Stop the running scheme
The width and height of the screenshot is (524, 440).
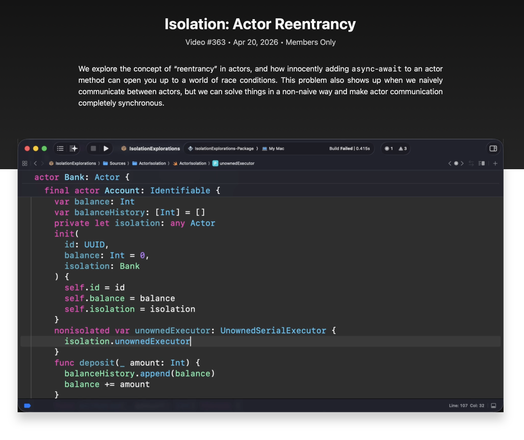(x=93, y=148)
